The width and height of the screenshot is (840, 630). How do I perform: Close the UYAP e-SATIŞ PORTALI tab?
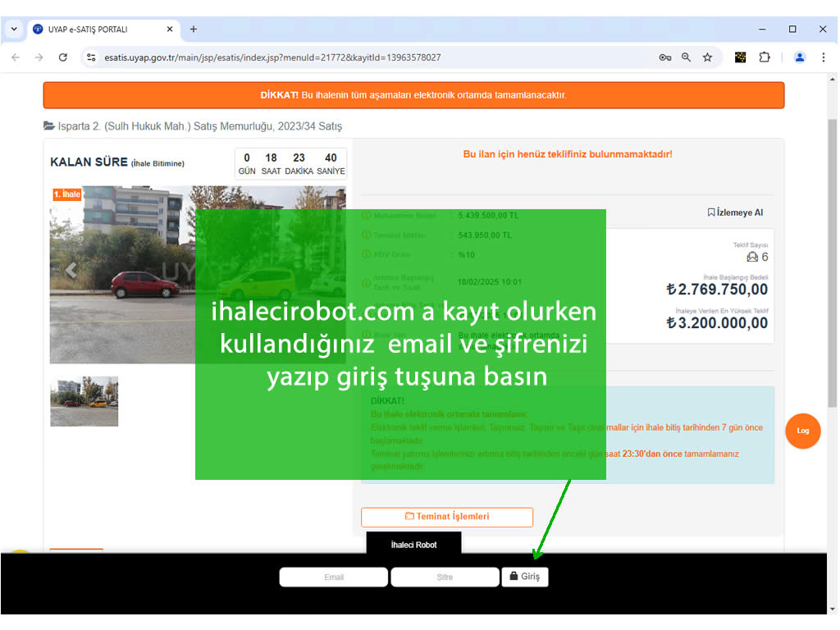click(170, 29)
